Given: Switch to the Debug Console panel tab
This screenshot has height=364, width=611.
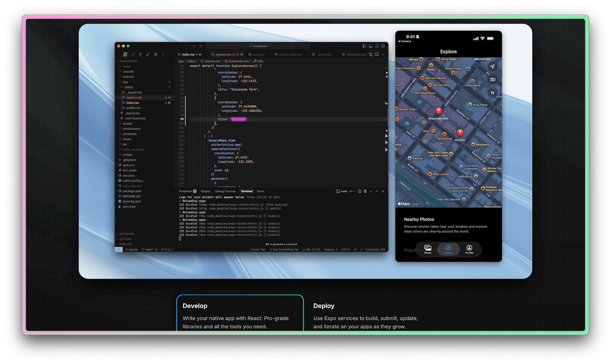Looking at the screenshot, I should point(225,191).
